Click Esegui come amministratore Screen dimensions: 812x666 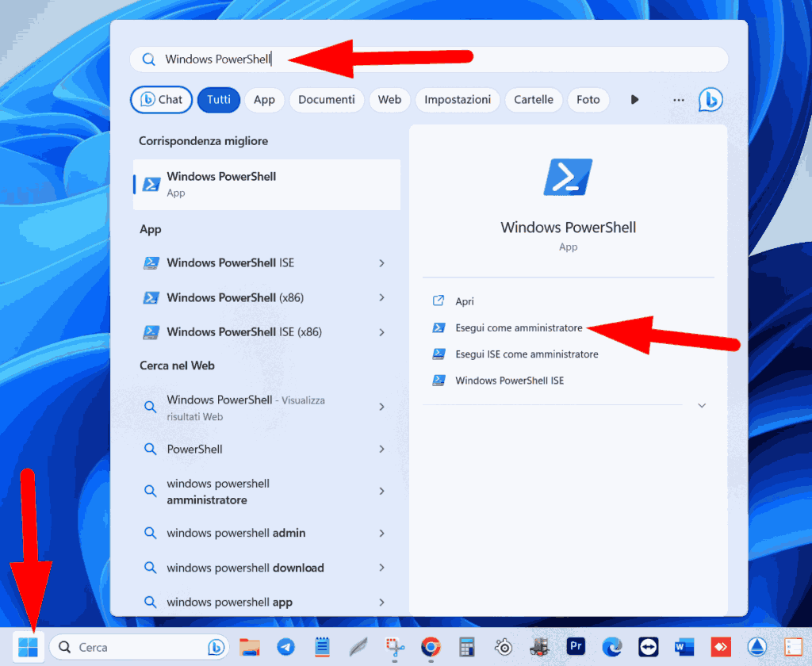[x=519, y=327]
